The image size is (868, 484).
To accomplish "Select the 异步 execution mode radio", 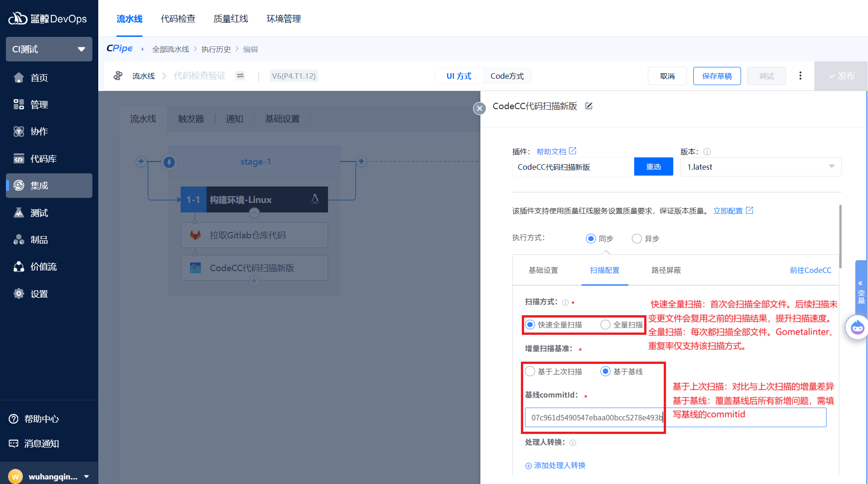I will click(637, 239).
